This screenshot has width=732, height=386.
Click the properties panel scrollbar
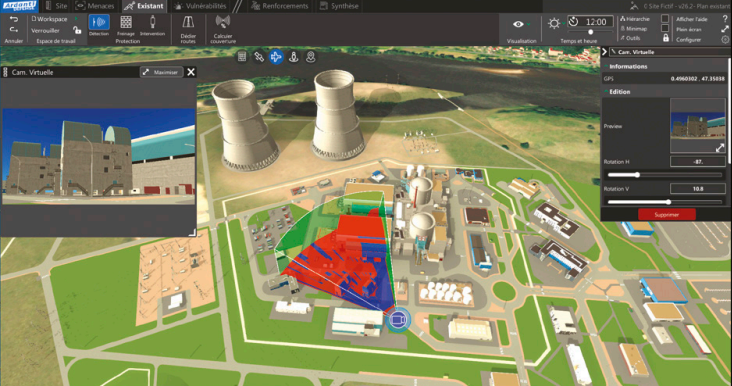[x=729, y=111]
